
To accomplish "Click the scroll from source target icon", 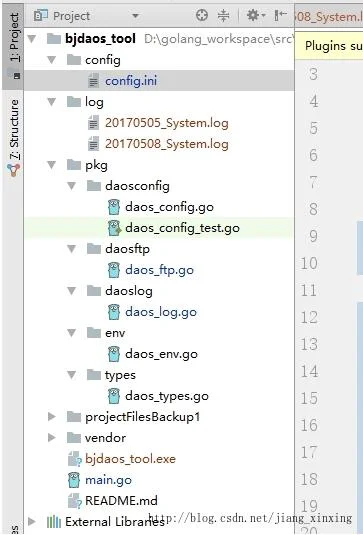I will [202, 15].
